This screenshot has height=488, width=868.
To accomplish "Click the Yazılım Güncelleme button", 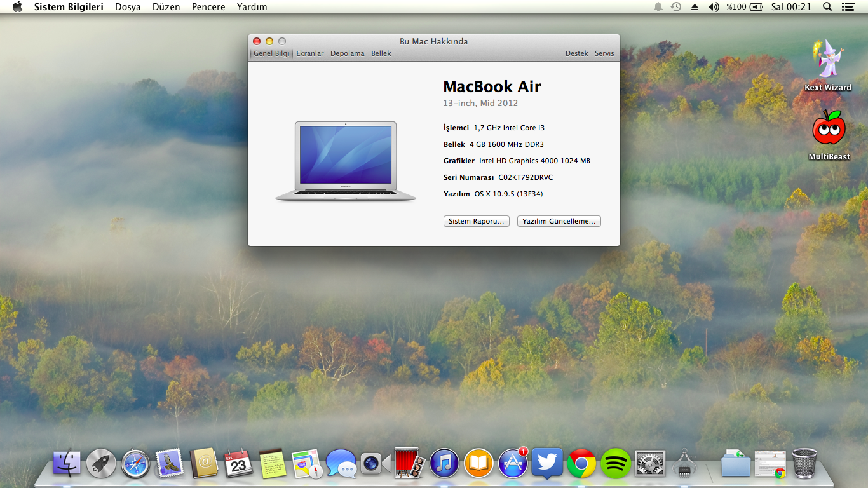I will coord(559,221).
